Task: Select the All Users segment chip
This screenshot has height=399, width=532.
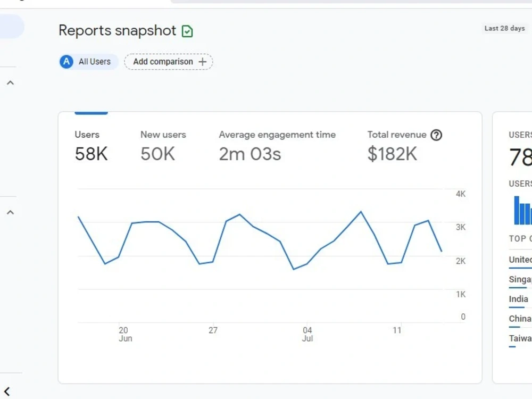Action: tap(89, 62)
